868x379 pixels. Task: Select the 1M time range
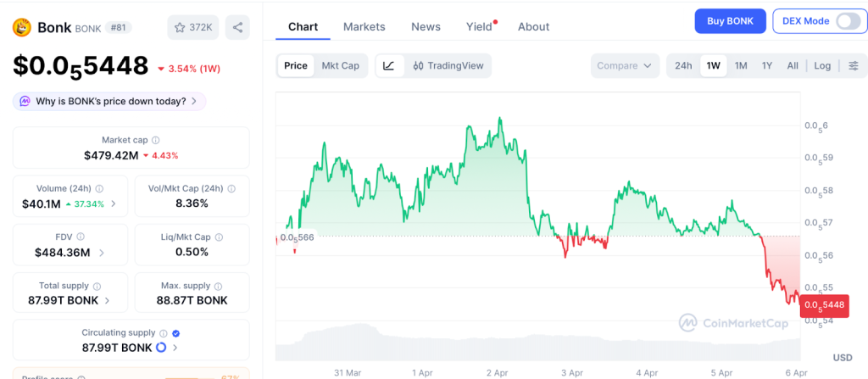pos(741,65)
